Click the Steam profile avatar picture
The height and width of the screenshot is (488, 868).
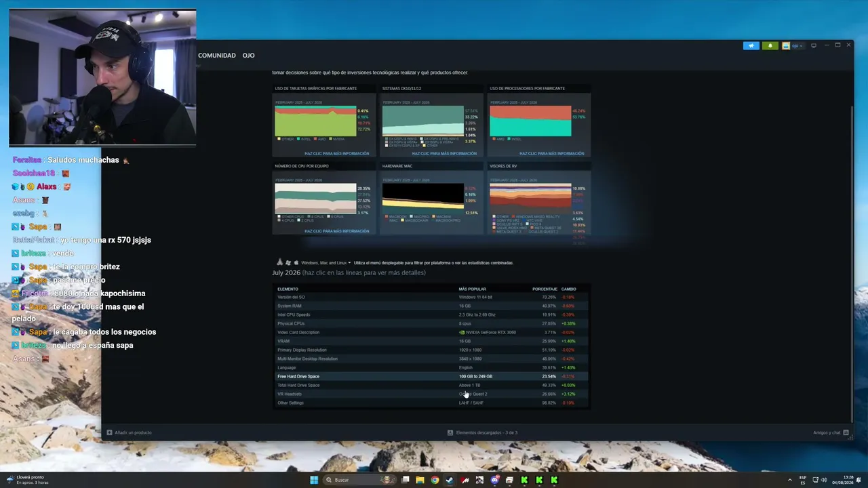click(x=785, y=46)
